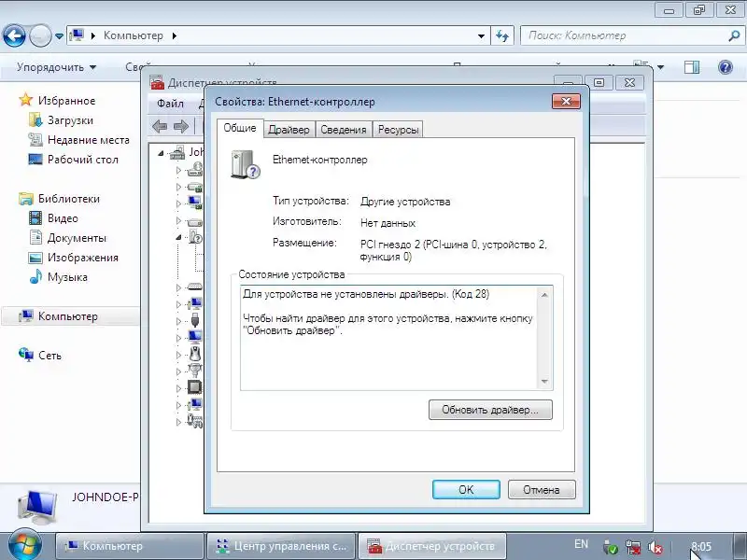
Task: Go forward in the Explorer window
Action: pyautogui.click(x=40, y=35)
